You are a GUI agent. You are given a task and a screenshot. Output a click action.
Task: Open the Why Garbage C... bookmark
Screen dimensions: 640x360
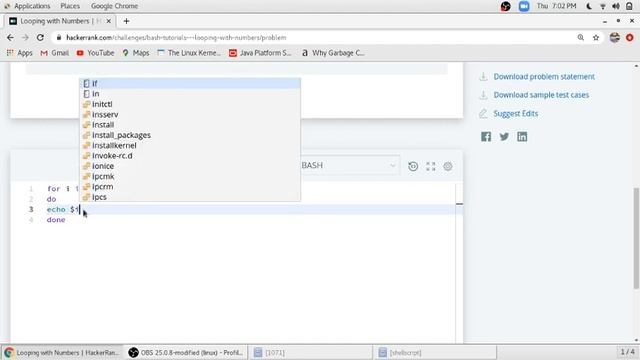click(x=333, y=53)
